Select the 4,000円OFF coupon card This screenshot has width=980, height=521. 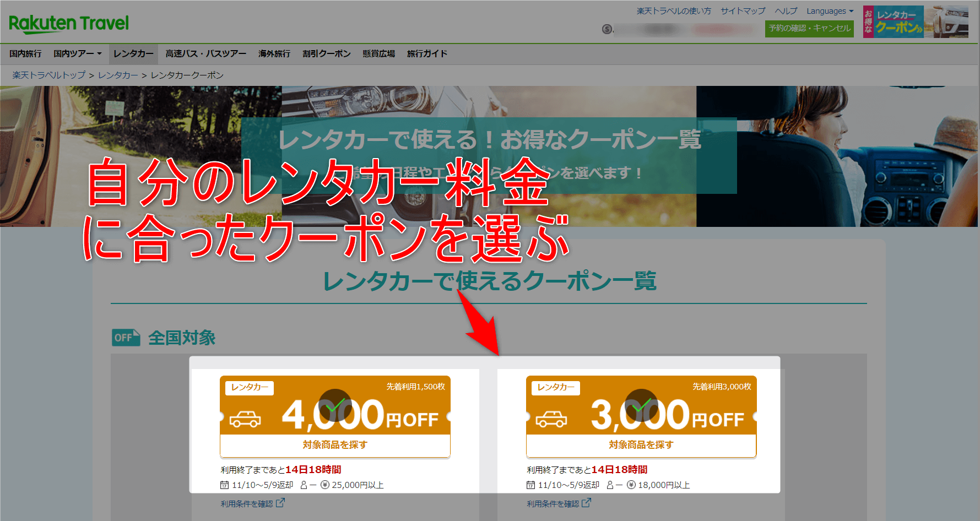[x=335, y=416]
